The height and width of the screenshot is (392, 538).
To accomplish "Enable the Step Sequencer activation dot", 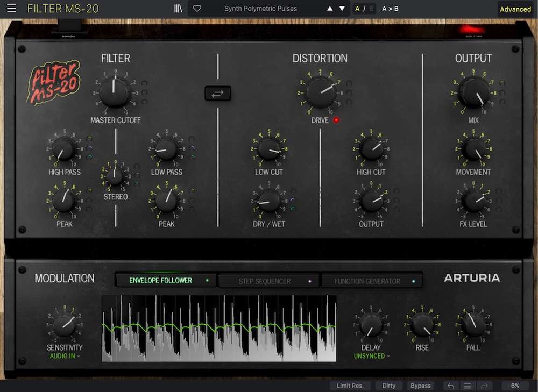I will pyautogui.click(x=311, y=280).
